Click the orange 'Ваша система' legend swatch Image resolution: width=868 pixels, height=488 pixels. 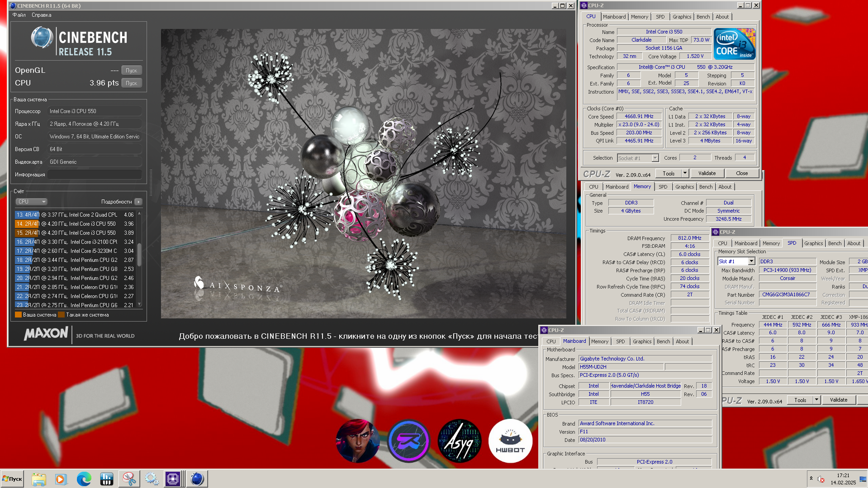[x=18, y=315]
